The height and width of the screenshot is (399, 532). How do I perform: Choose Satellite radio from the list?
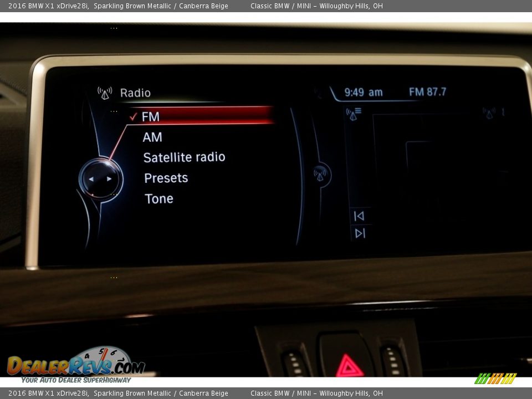tap(184, 157)
